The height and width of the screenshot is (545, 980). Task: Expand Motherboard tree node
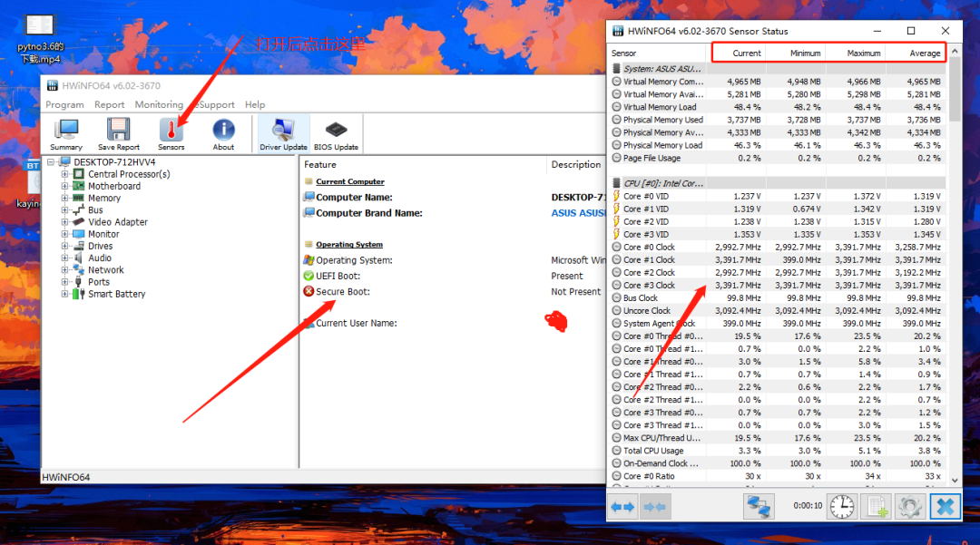64,186
